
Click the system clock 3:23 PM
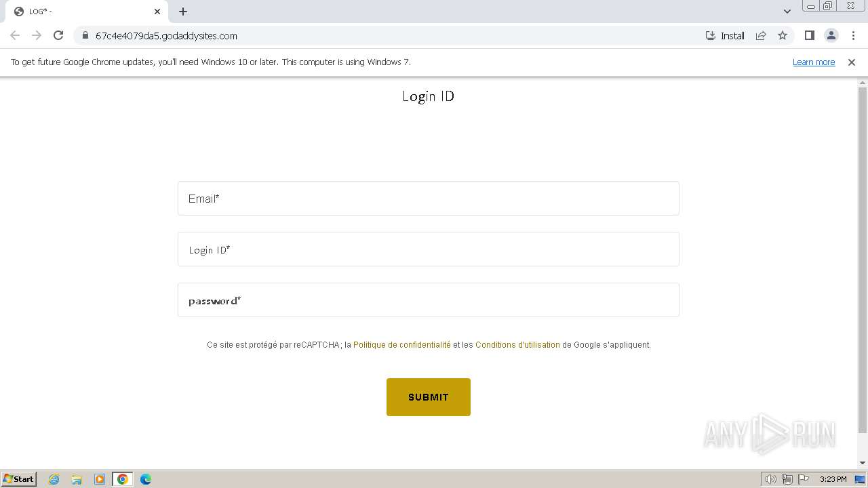(x=833, y=479)
